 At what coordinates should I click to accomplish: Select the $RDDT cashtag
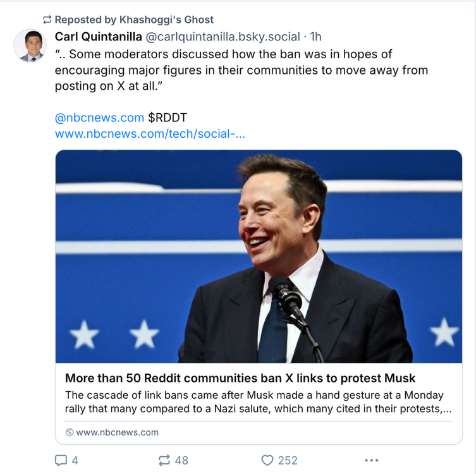point(168,118)
